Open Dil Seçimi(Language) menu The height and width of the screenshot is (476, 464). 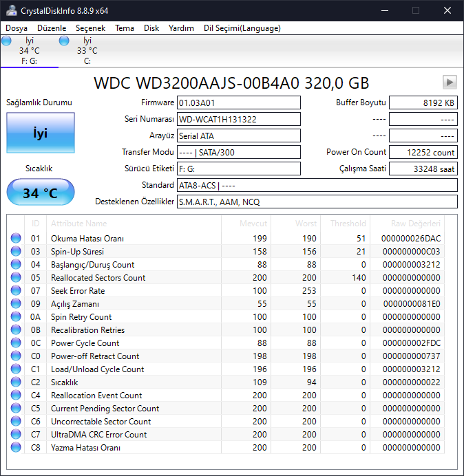pyautogui.click(x=242, y=28)
